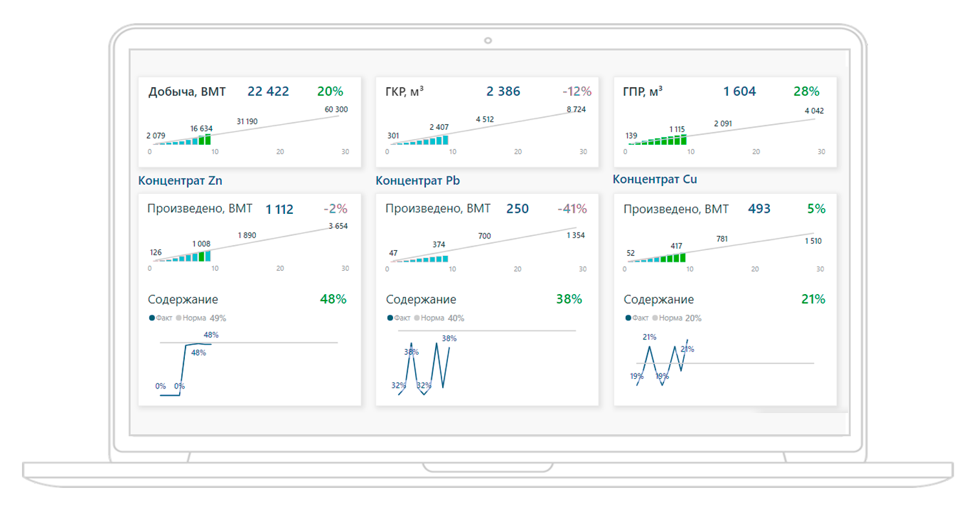Click the -41% deviation indicator
Screen dimensions: 980x508
572,209
